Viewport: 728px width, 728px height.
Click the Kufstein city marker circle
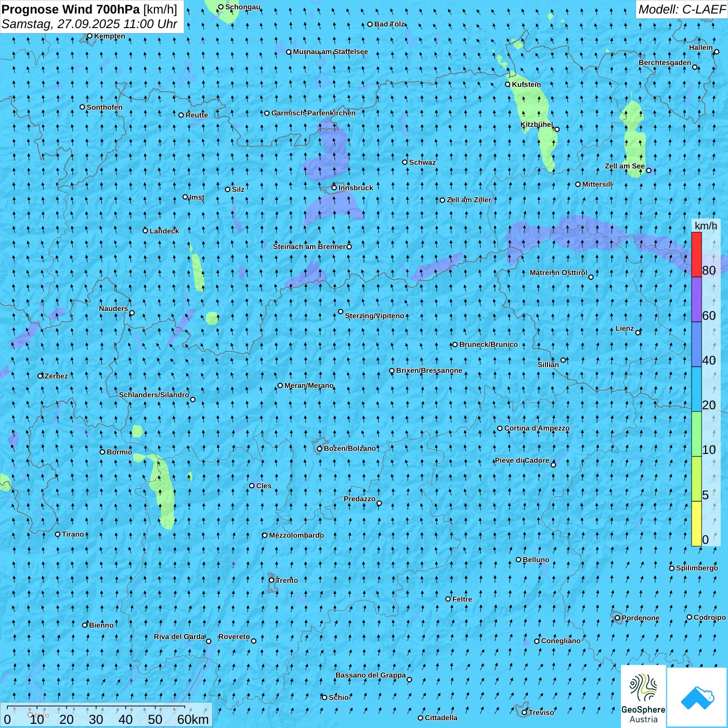[x=508, y=84]
